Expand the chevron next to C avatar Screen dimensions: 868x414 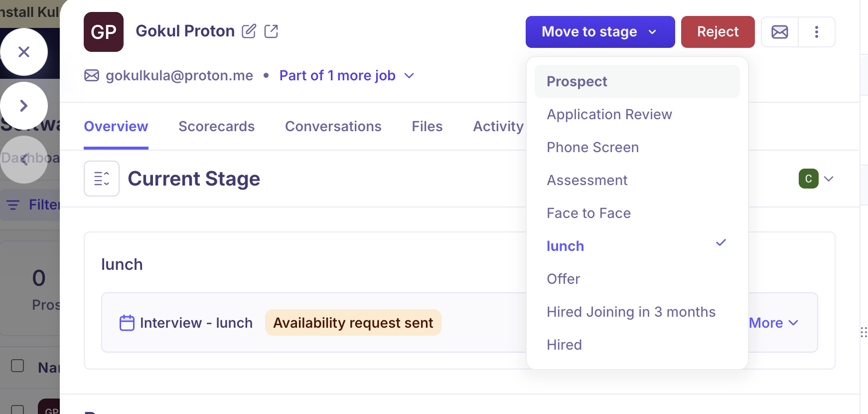coord(829,179)
